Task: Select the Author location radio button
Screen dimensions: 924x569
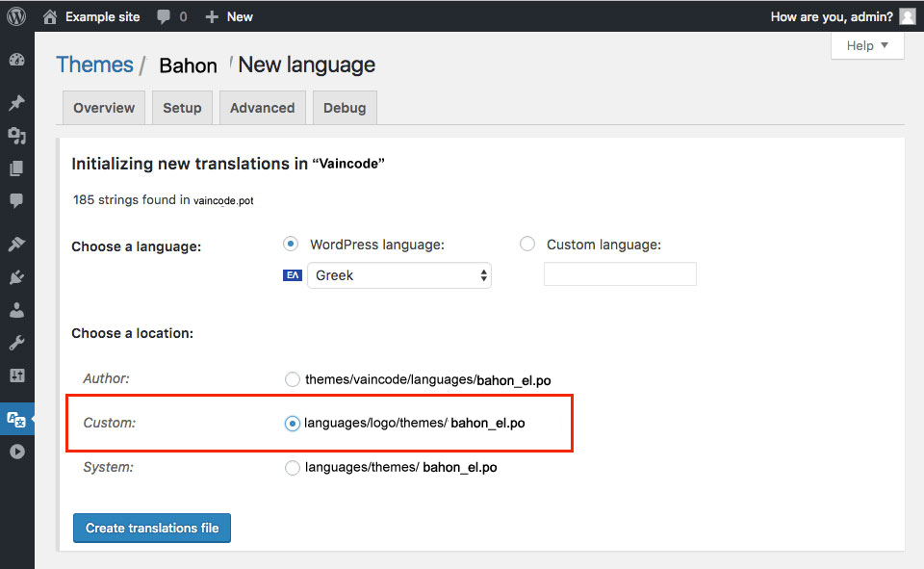Action: [x=293, y=379]
